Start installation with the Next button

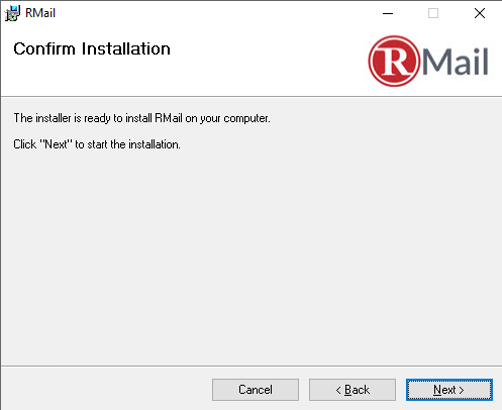449,390
